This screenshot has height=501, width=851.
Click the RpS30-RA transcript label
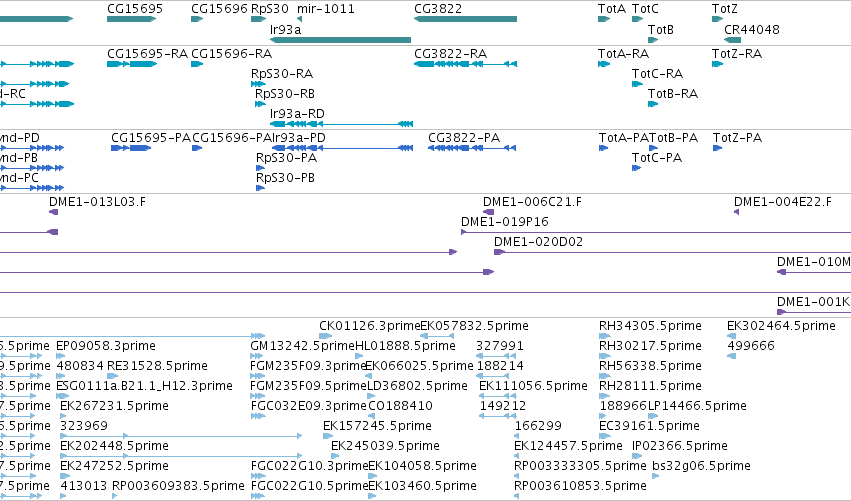[282, 73]
